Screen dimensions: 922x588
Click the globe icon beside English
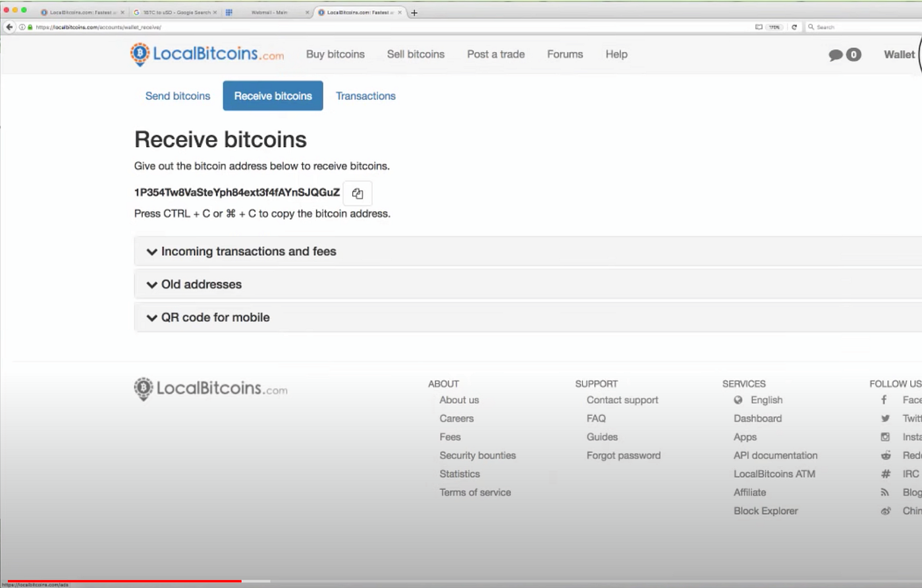738,400
